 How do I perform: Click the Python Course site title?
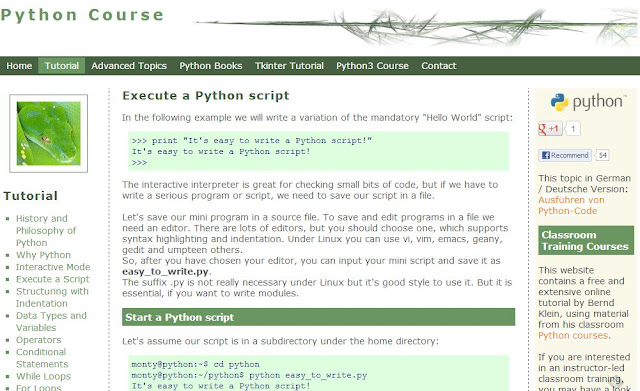82,15
